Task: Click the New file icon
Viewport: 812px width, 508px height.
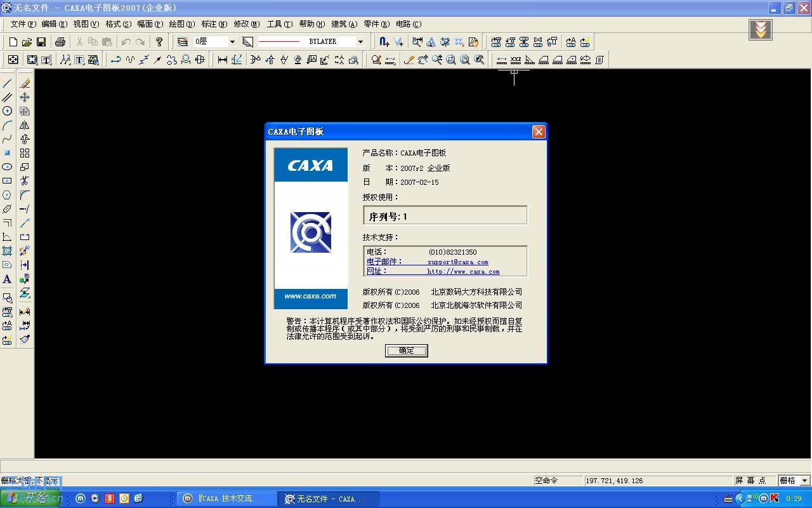Action: tap(13, 42)
